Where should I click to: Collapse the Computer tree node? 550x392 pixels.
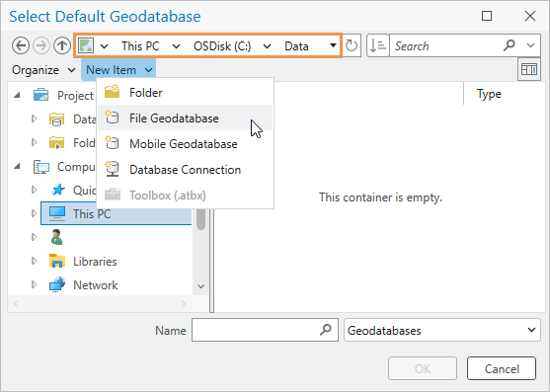pyautogui.click(x=17, y=166)
